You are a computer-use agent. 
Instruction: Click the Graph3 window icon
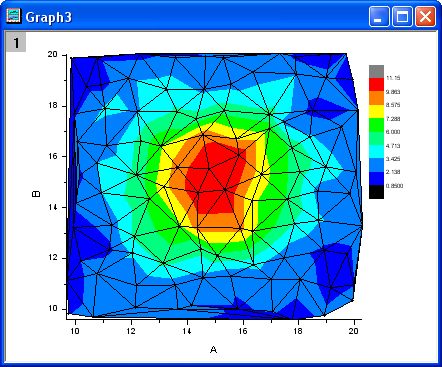[14, 16]
